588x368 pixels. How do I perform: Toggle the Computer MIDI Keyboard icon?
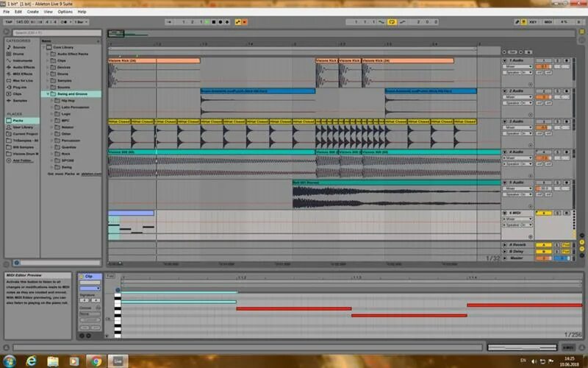524,22
